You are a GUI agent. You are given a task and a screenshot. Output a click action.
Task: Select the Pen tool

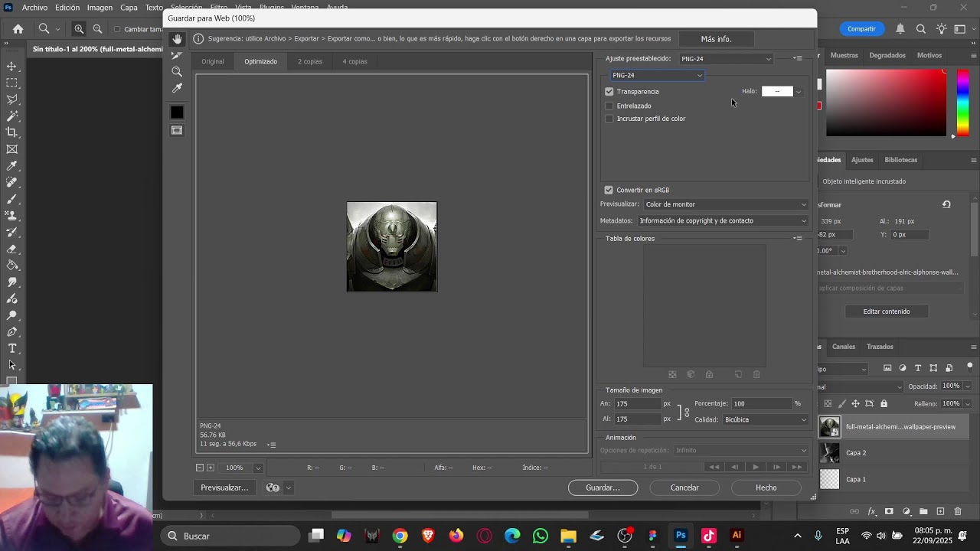[x=11, y=332]
